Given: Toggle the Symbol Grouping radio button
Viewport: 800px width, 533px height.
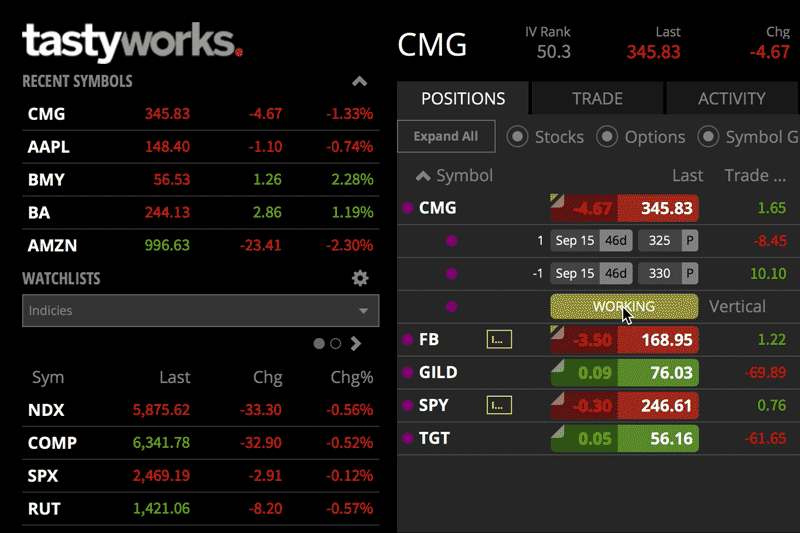Looking at the screenshot, I should (x=708, y=137).
